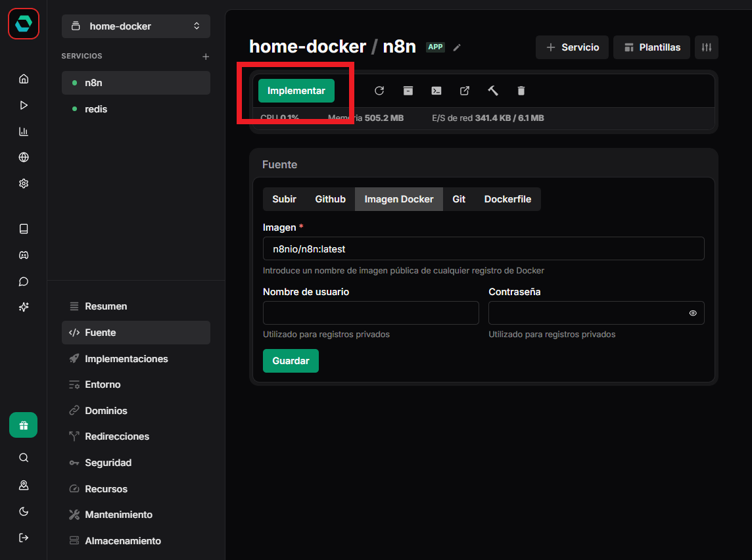
Task: Open the Recursos menu item
Action: [x=136, y=488]
